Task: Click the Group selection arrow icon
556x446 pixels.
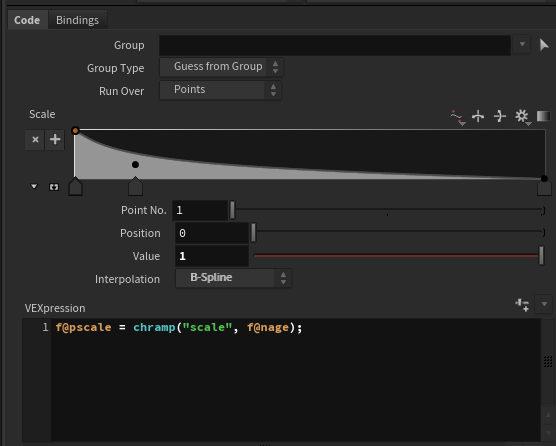Action: [x=544, y=45]
